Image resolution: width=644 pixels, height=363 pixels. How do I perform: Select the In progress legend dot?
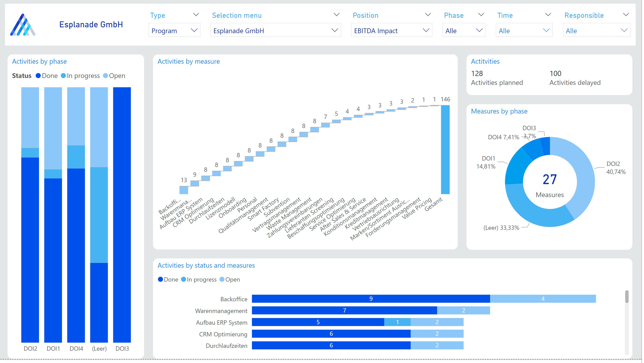click(63, 76)
